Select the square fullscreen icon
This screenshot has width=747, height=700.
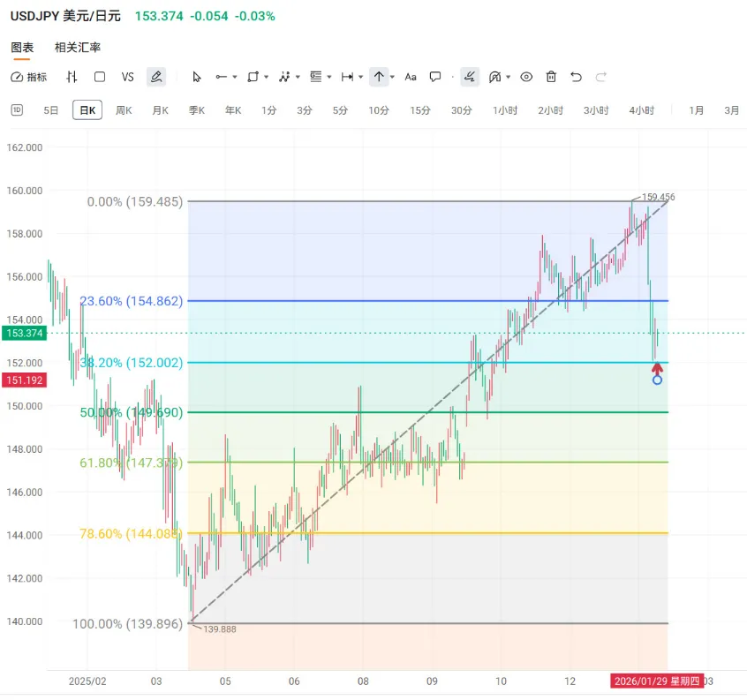[x=100, y=77]
